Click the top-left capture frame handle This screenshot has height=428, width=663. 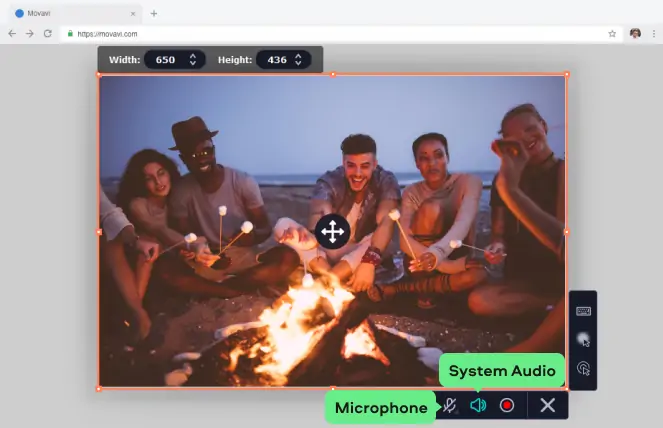tap(99, 74)
